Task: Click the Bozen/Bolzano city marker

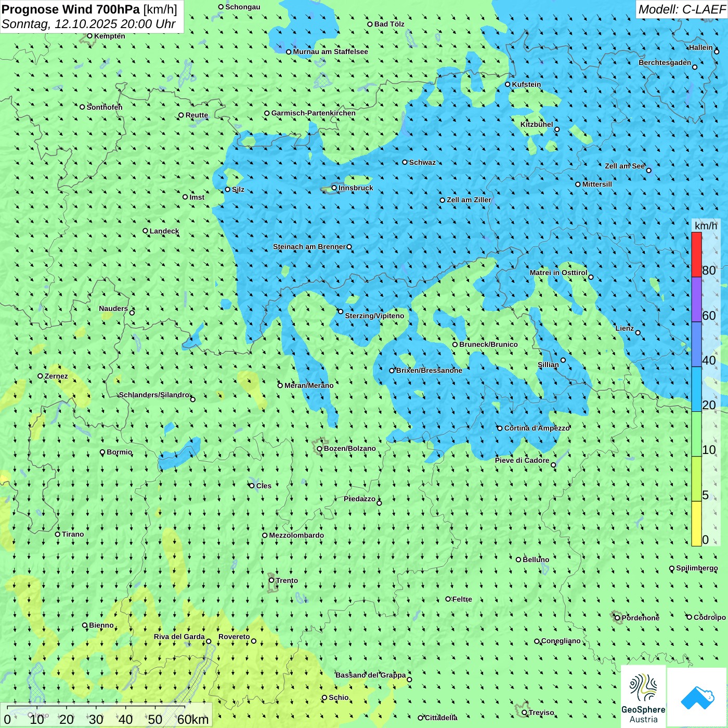Action: [319, 449]
